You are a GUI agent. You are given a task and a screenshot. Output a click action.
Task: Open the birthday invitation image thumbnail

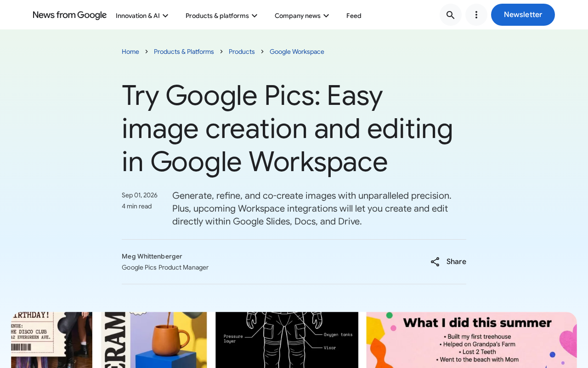pos(51,340)
